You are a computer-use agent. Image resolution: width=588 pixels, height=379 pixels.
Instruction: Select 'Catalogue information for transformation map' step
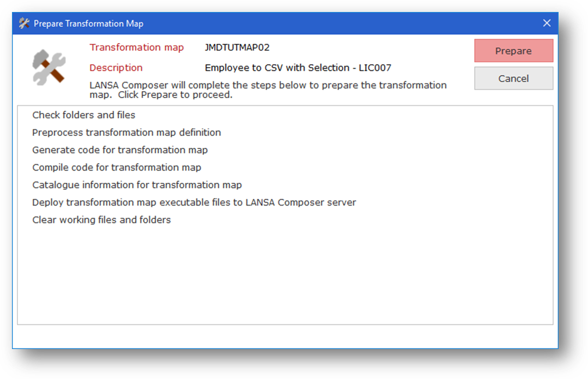137,185
